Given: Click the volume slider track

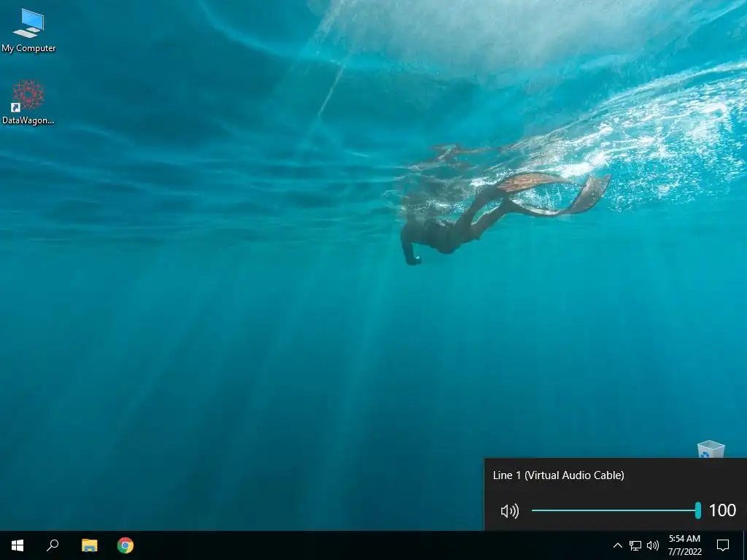Looking at the screenshot, I should point(616,510).
